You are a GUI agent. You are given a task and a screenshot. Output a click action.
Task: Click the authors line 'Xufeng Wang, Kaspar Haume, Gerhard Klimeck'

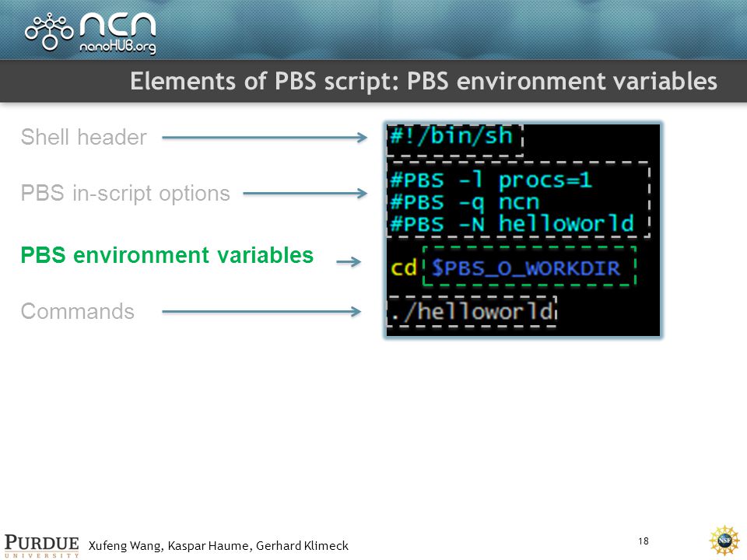click(x=219, y=546)
